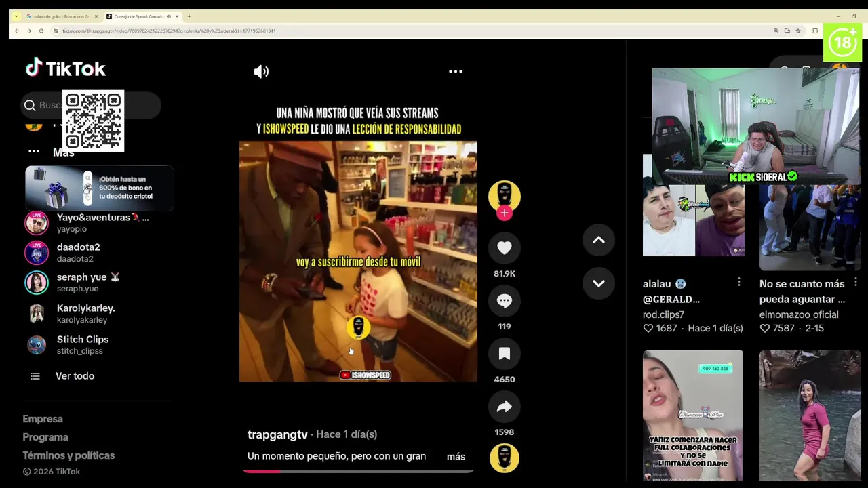
Task: Share the video with 1598 shares
Action: click(x=505, y=407)
